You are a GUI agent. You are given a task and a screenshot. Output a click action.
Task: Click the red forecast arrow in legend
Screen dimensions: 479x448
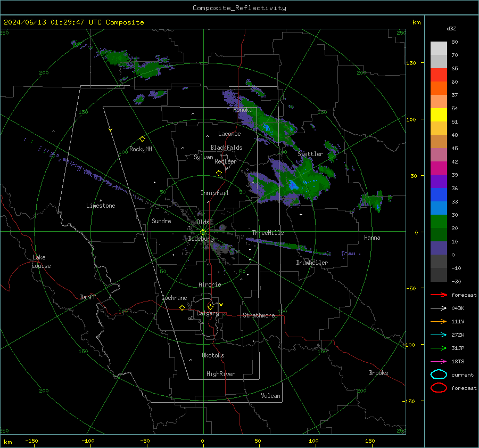coord(439,295)
